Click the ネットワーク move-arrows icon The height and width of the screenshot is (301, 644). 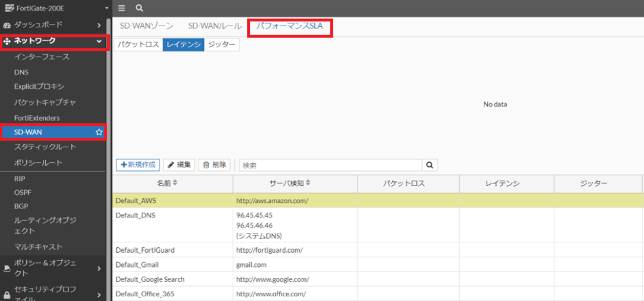pos(7,41)
